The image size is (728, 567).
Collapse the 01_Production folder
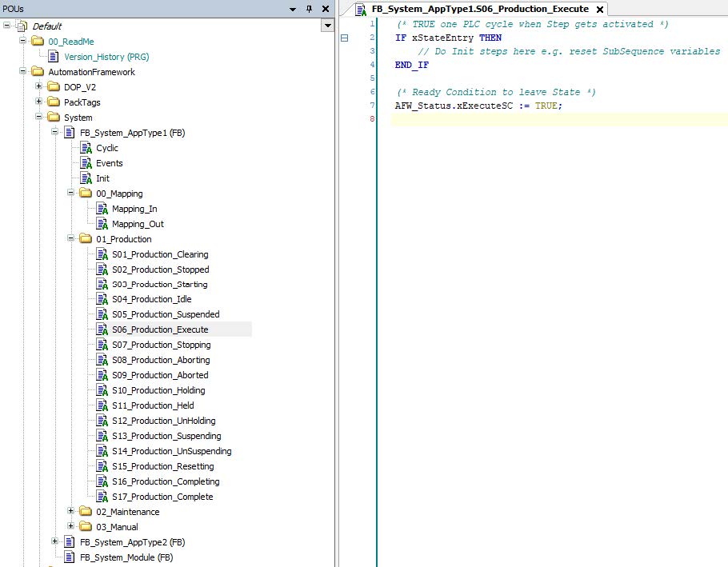pos(71,239)
